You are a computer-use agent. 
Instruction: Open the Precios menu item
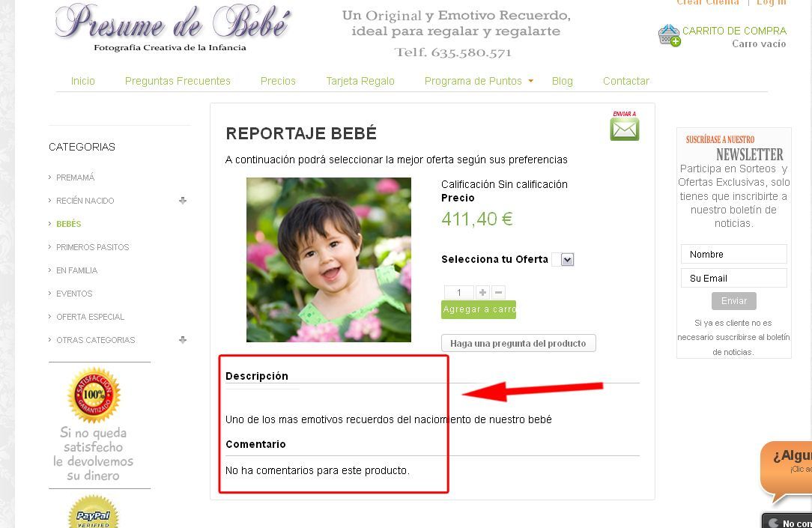click(278, 81)
